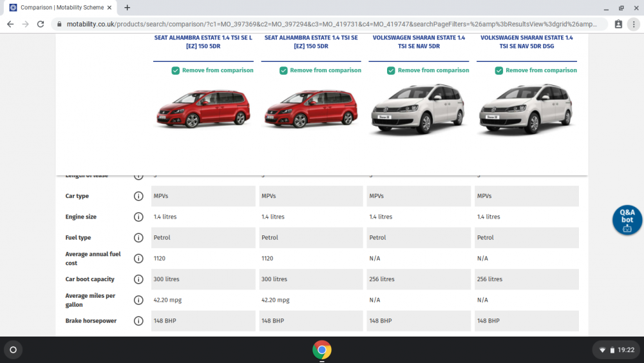
Task: Open SEAT Alhambra Estate 1.4 TSI SE [EZ] link
Action: coord(311,42)
